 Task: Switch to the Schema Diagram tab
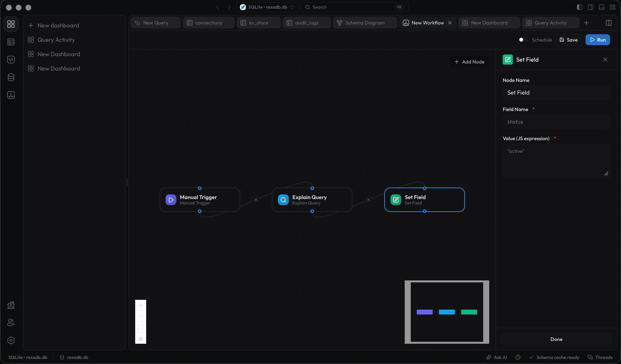(x=365, y=23)
